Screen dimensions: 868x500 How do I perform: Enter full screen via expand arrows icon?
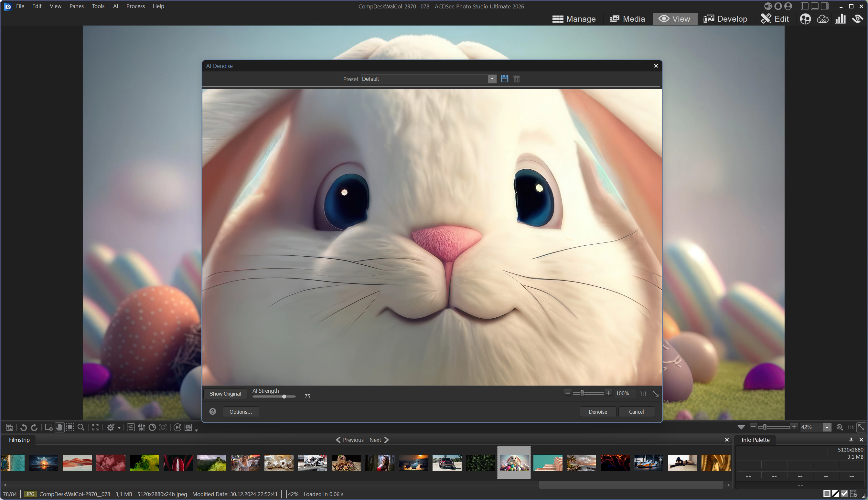pyautogui.click(x=95, y=427)
